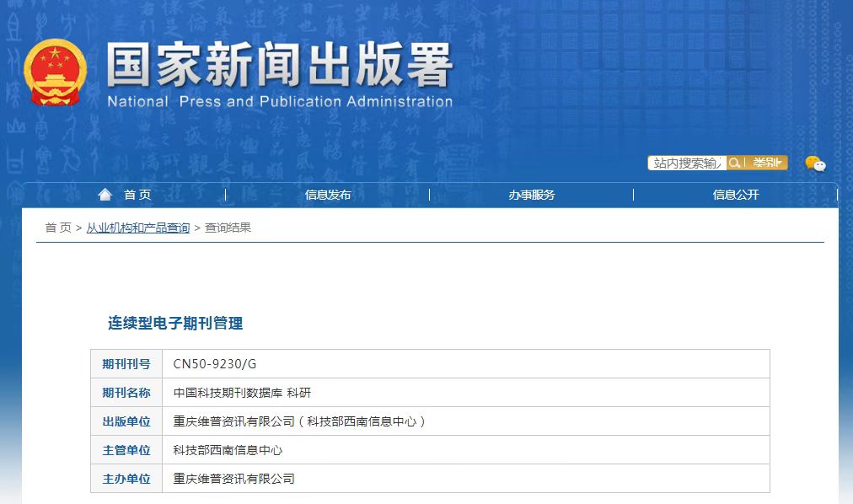Open the 信息公开 navigation menu
The image size is (853, 504).
[736, 195]
